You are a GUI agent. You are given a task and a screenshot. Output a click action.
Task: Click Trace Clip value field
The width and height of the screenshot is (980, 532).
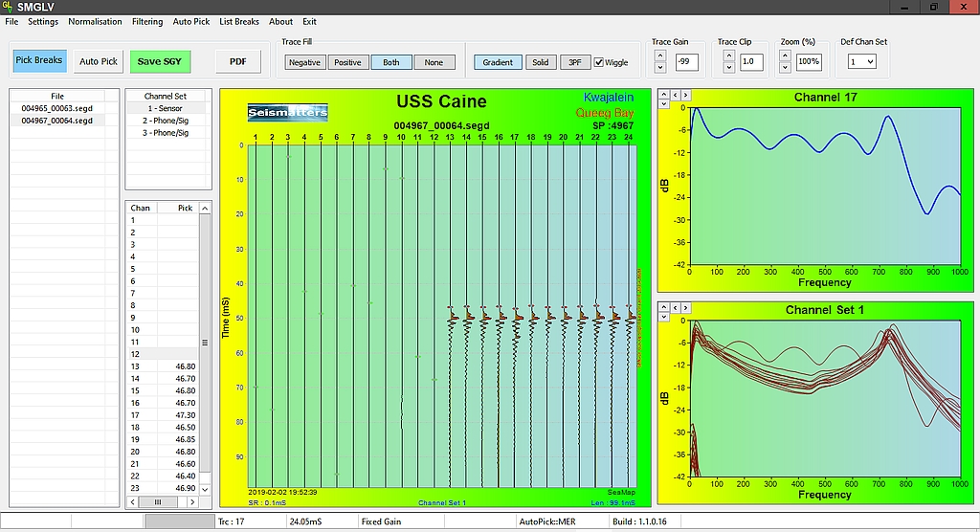(x=751, y=61)
